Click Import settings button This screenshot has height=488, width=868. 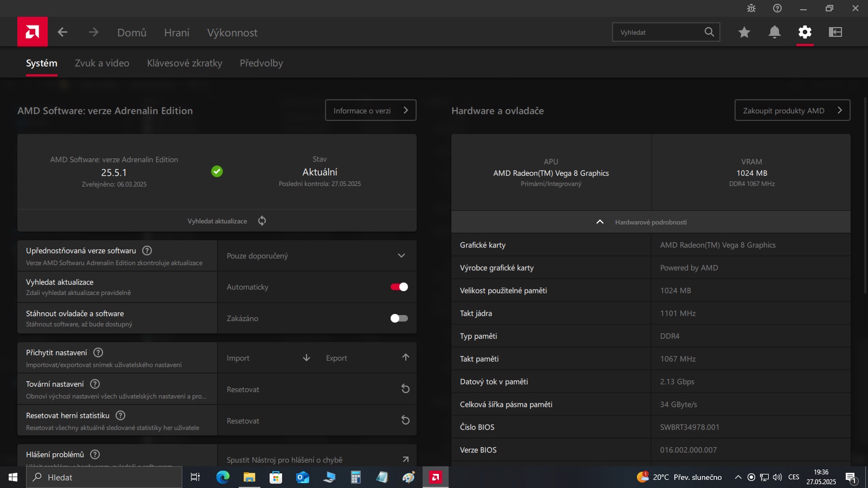(267, 358)
